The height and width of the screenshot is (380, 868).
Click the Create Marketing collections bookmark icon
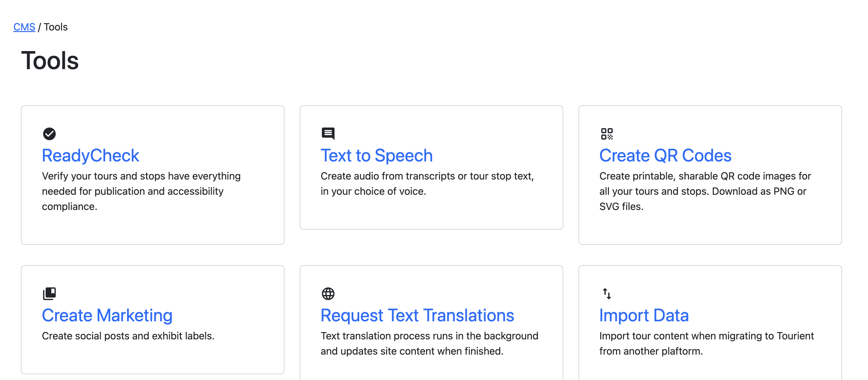[49, 294]
